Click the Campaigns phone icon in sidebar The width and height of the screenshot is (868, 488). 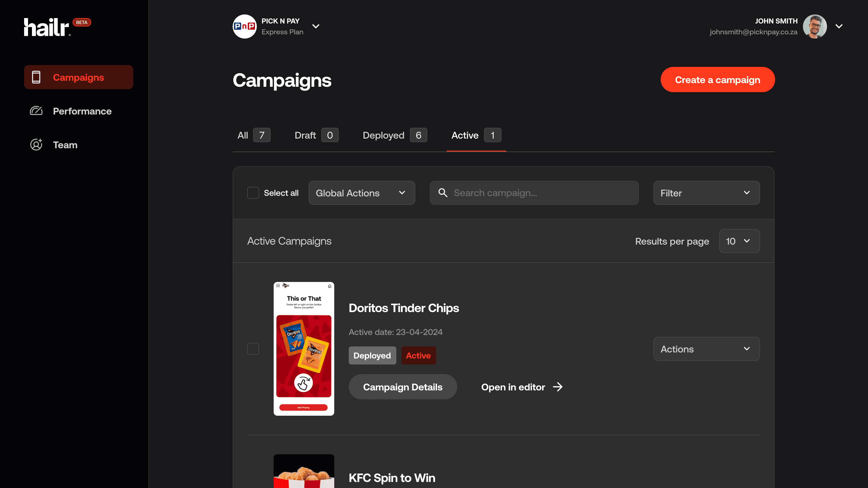(x=36, y=77)
